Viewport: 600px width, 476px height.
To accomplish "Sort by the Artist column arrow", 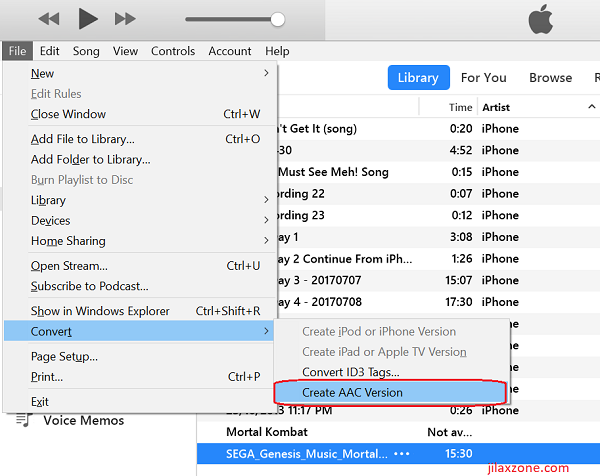I will click(592, 107).
